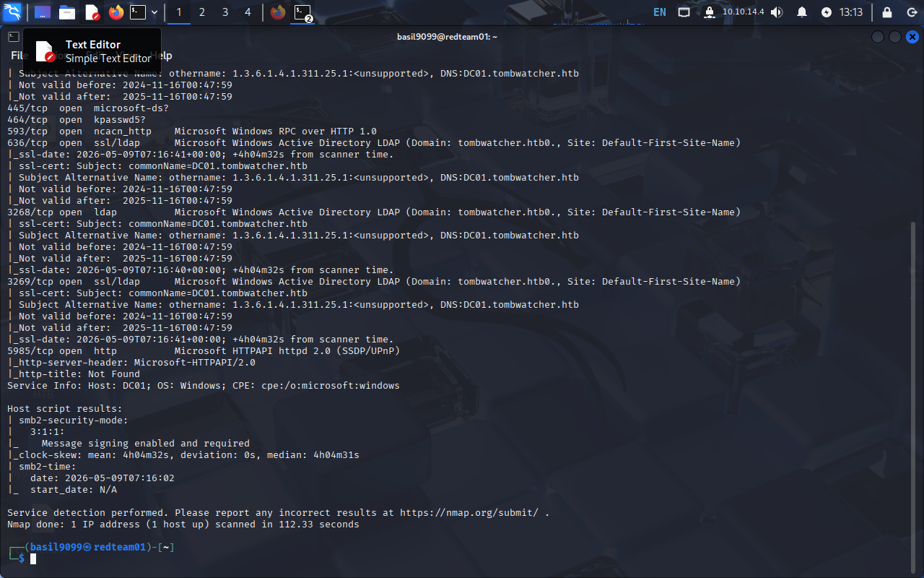Launch the Text Editor from the panel
The width and height of the screenshot is (924, 578).
(x=92, y=12)
